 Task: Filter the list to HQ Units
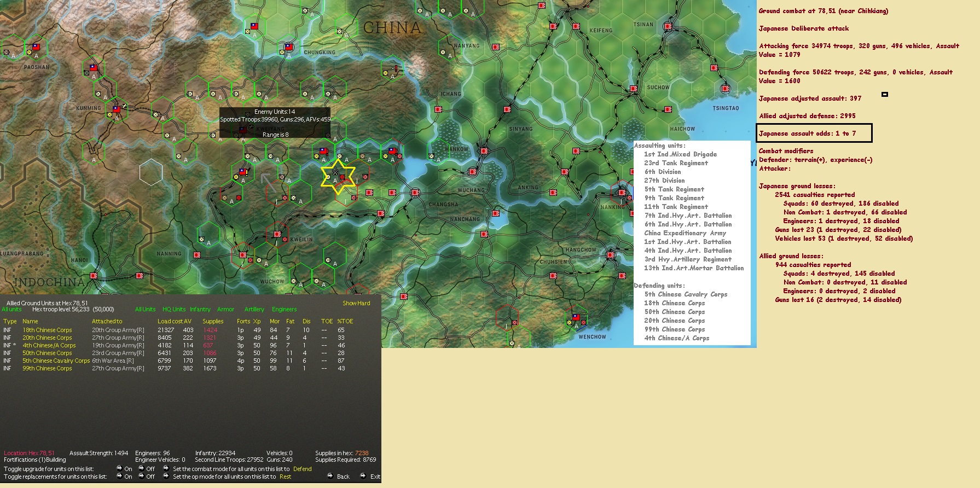174,309
